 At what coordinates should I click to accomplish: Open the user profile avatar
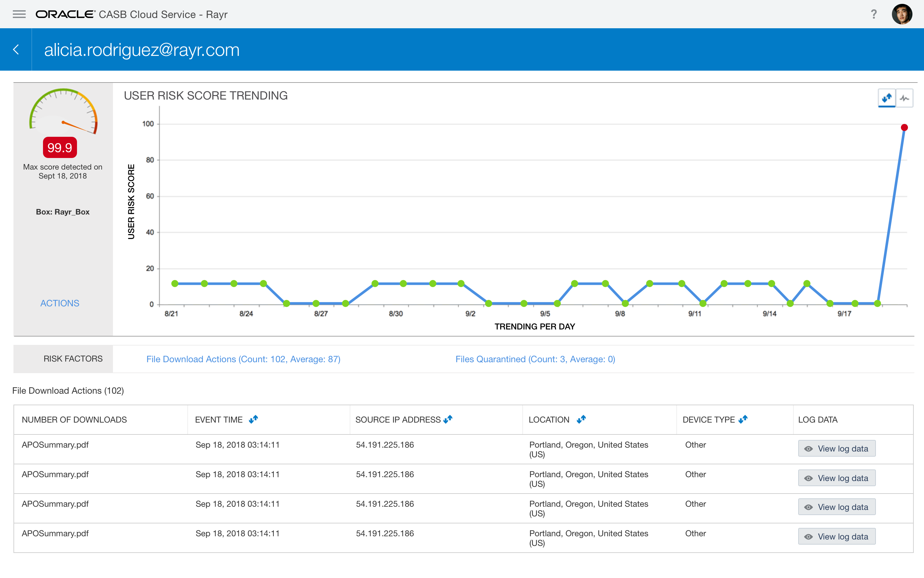click(x=902, y=14)
